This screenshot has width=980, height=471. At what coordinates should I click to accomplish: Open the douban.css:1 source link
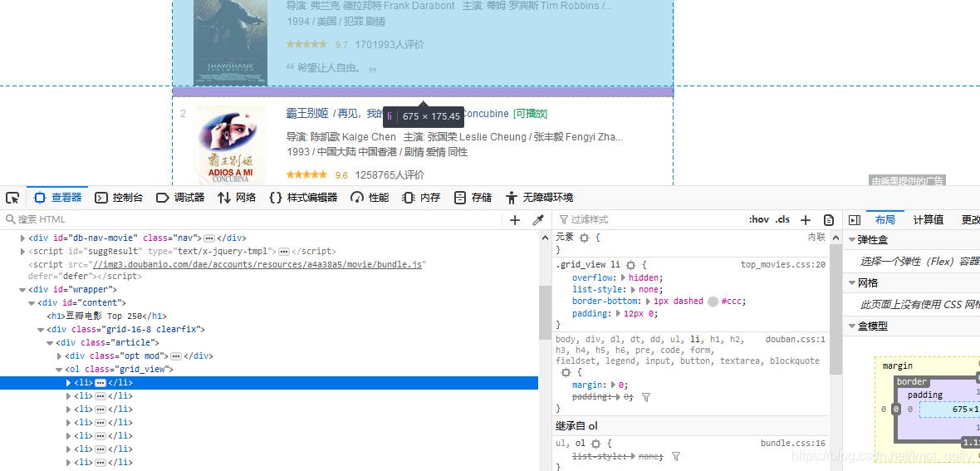(x=796, y=340)
